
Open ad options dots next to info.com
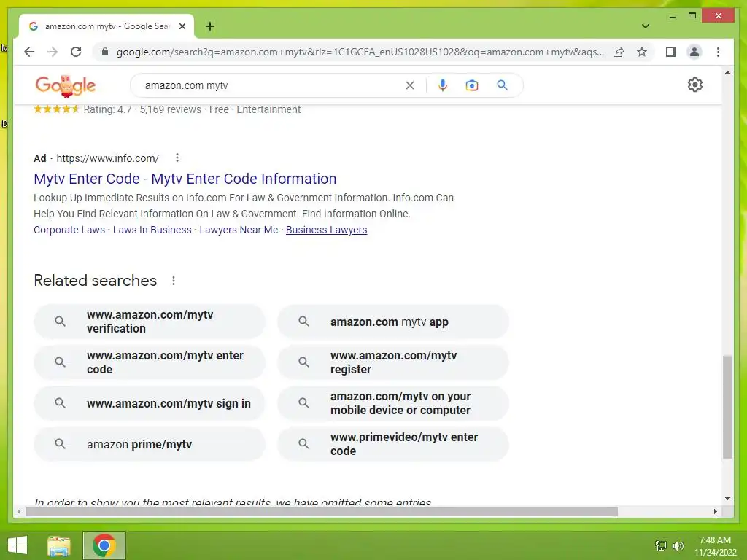[177, 157]
